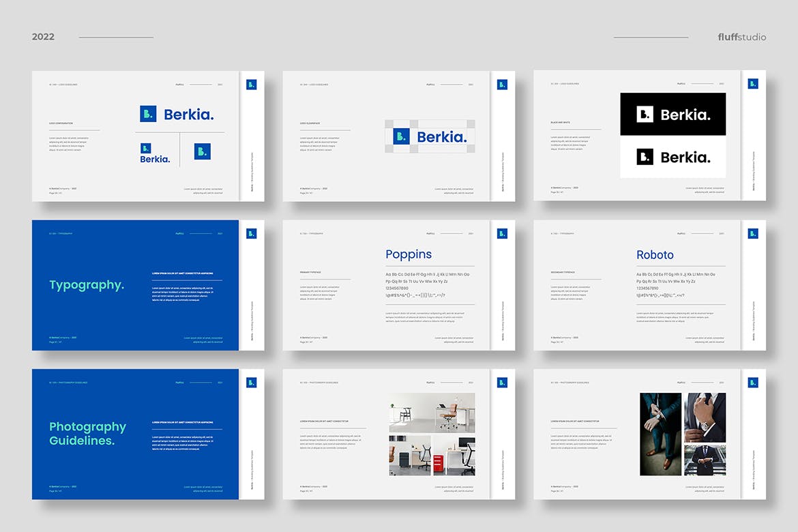This screenshot has width=798, height=532.
Task: Click the B icon inside the clearspace grid
Action: pos(401,136)
